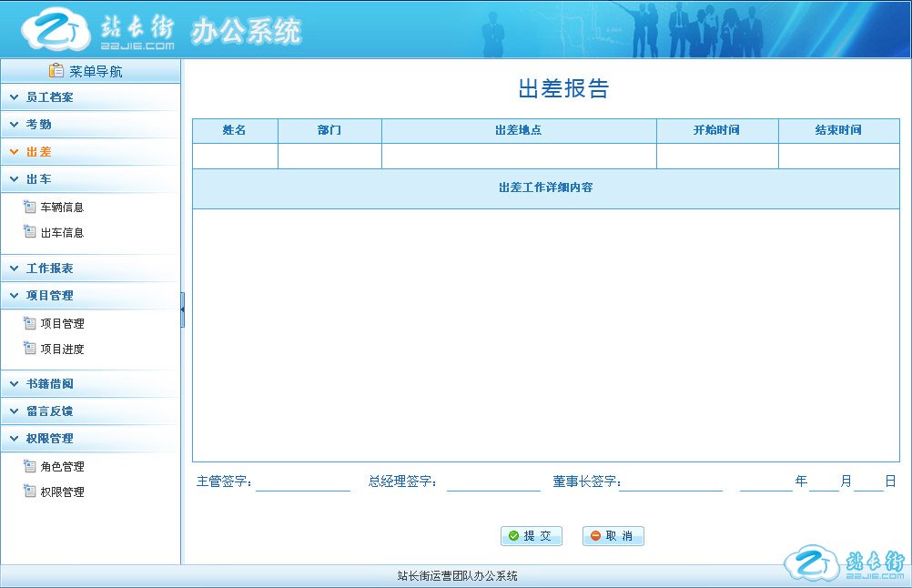The width and height of the screenshot is (912, 588).
Task: Click the 主管签字 signature field
Action: pyautogui.click(x=303, y=482)
